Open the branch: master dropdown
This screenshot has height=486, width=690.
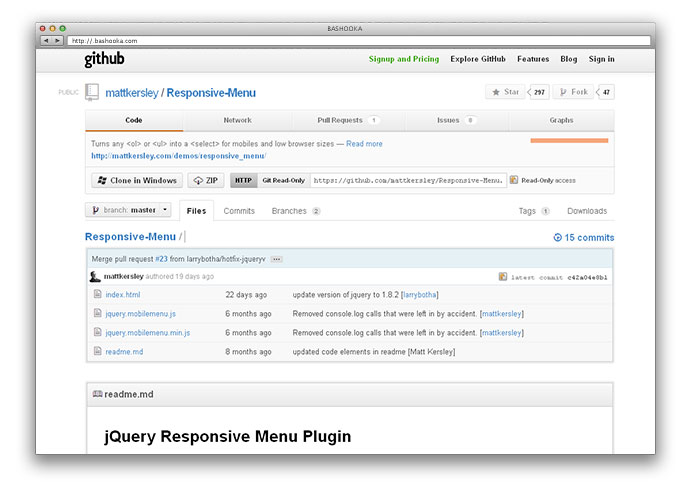tap(128, 210)
